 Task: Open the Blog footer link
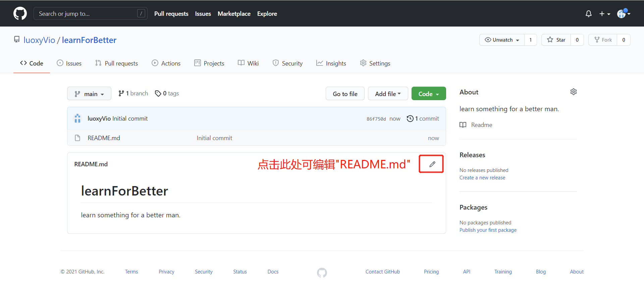click(541, 272)
